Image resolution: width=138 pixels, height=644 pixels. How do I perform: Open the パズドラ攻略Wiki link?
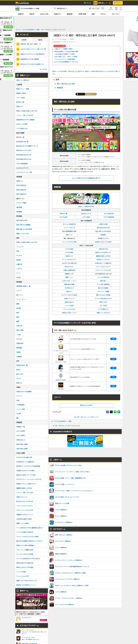click(x=61, y=510)
